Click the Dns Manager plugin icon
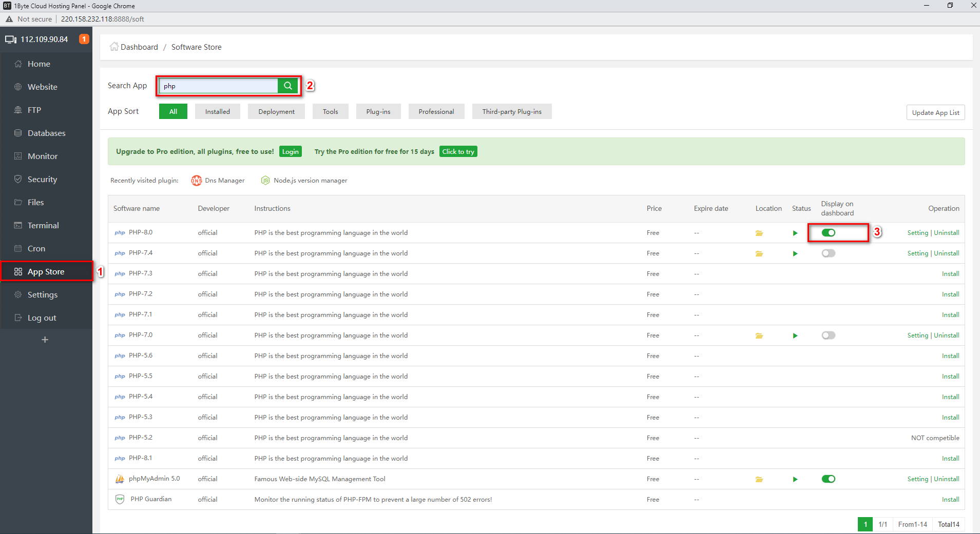The height and width of the screenshot is (534, 980). point(196,181)
